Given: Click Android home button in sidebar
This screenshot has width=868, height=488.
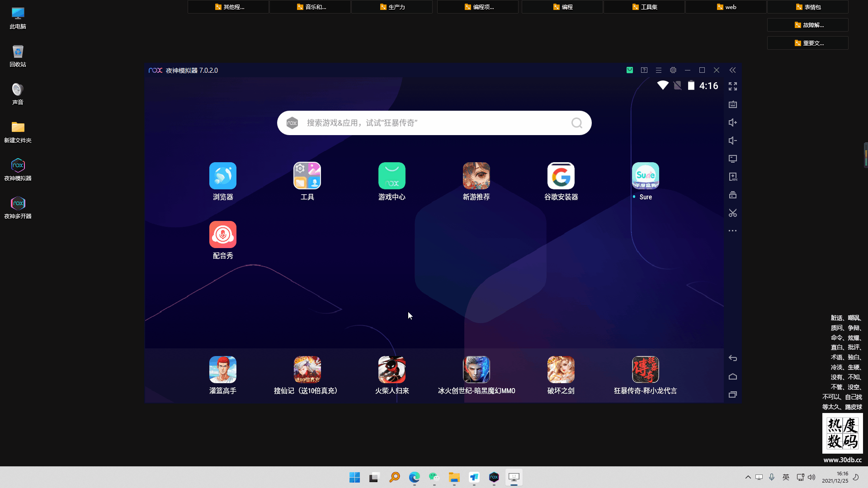Looking at the screenshot, I should pyautogui.click(x=733, y=376).
